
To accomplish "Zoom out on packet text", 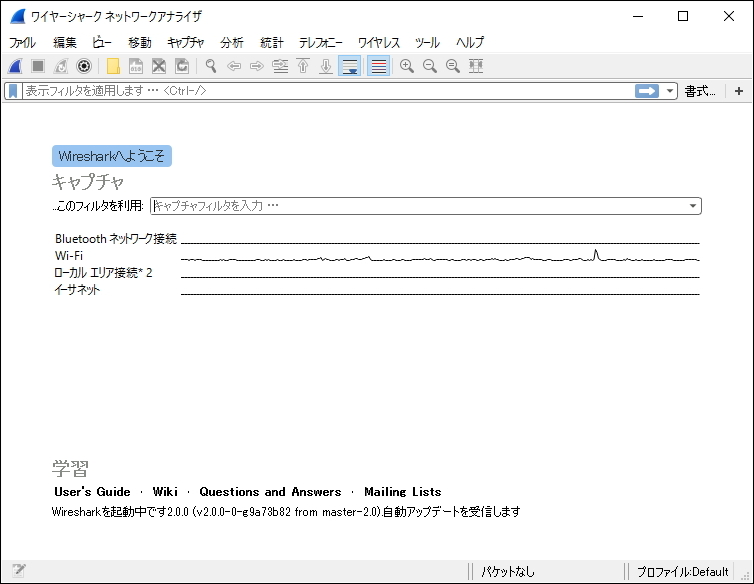I will 430,66.
